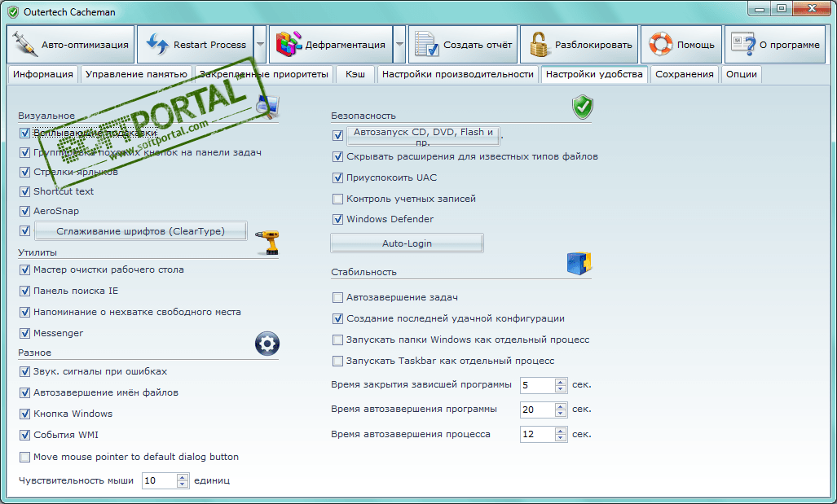Decrease Время автозавершения программы value

pos(560,414)
